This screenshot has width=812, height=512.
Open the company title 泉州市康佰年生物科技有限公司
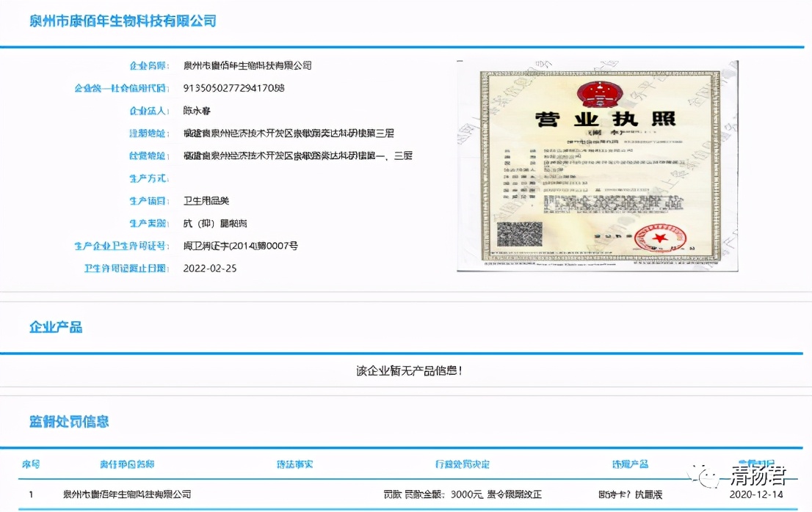(122, 20)
